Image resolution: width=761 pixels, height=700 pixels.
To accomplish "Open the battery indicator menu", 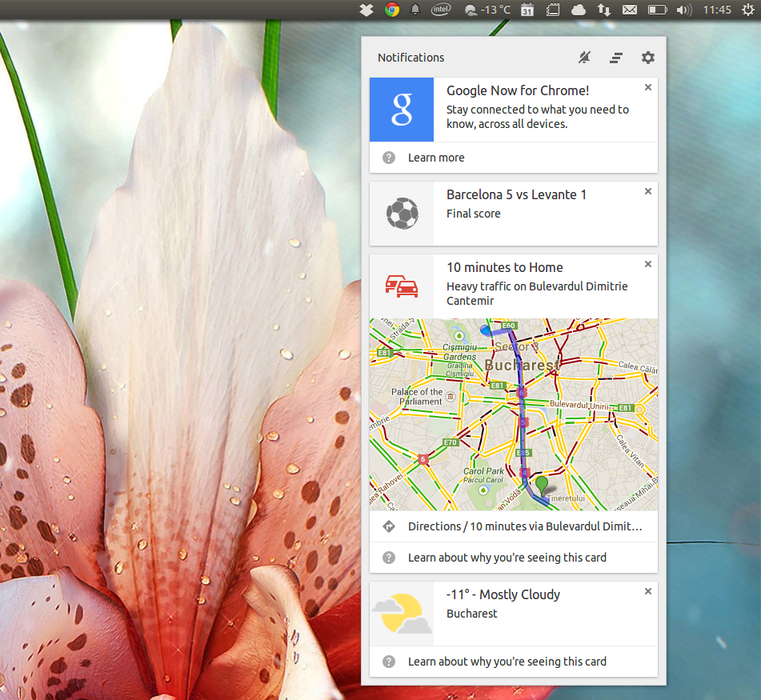I will click(x=658, y=10).
